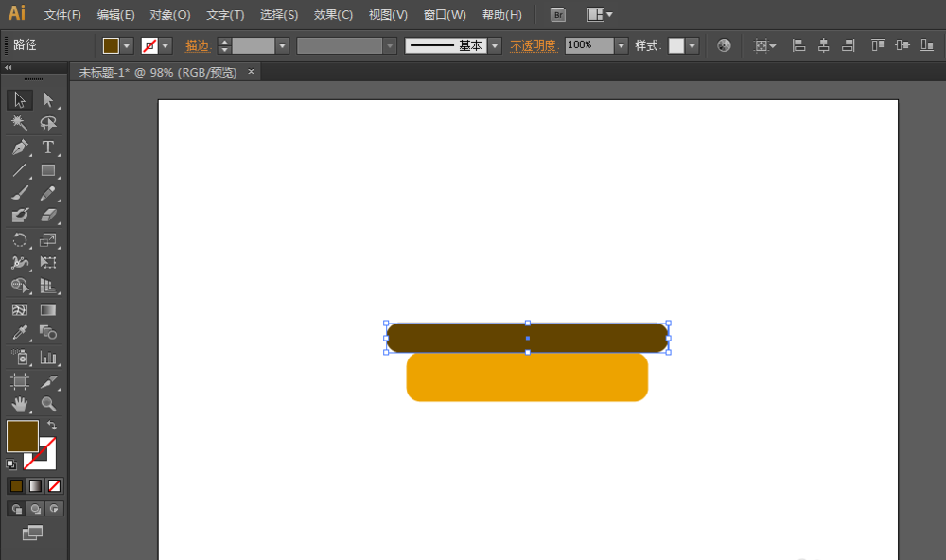Screen dimensions: 946x560
Task: Open the 对象(O) menu
Action: [x=170, y=15]
